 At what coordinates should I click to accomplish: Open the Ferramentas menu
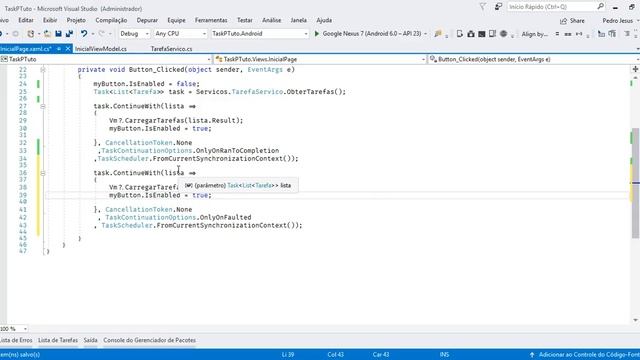pos(211,20)
